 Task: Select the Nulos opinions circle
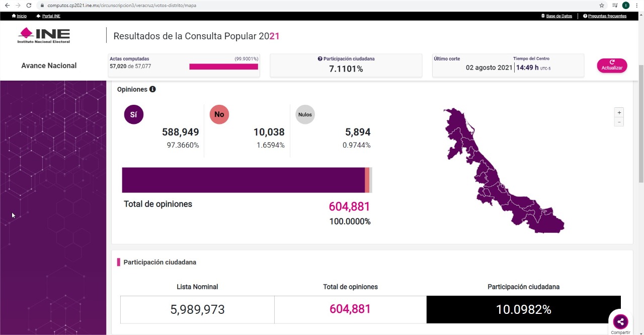coord(305,114)
